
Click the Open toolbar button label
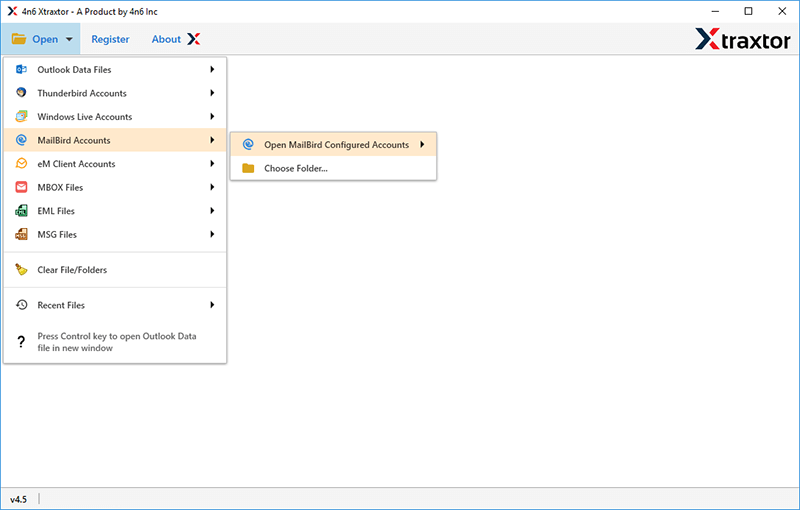pos(45,39)
